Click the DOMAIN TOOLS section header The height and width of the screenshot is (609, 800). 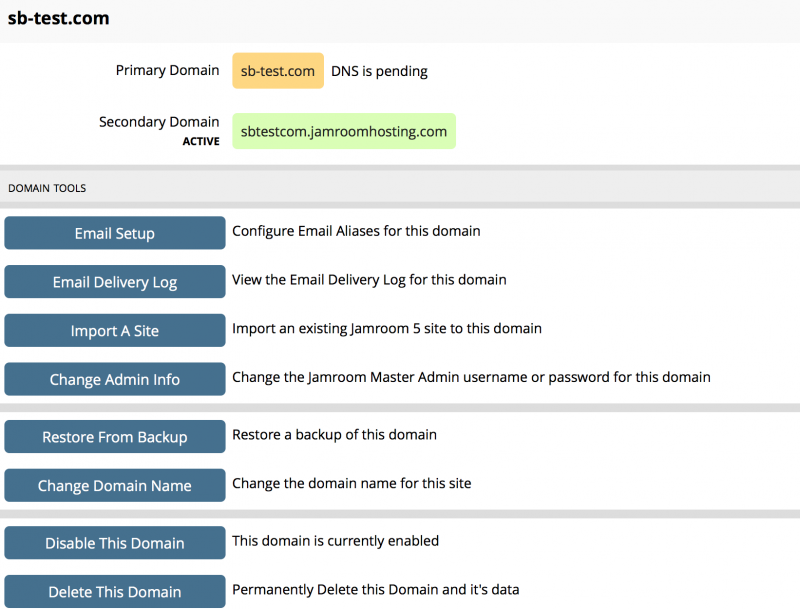tap(47, 188)
